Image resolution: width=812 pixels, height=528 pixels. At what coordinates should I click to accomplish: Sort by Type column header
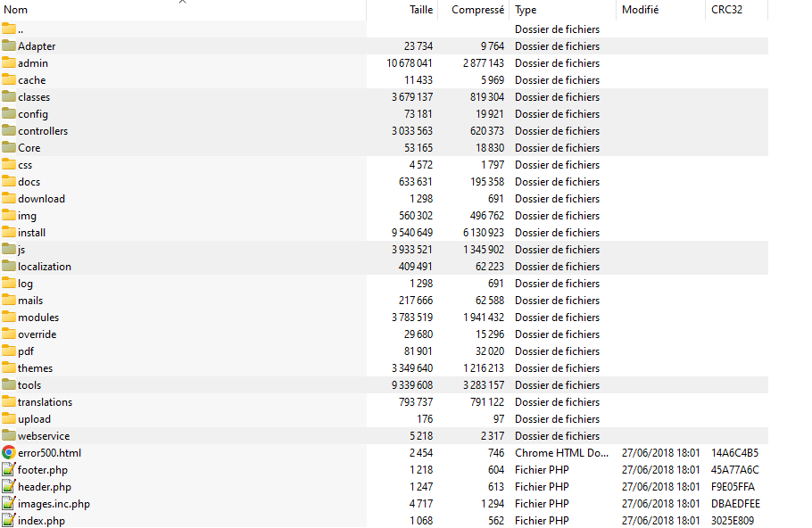tap(562, 10)
